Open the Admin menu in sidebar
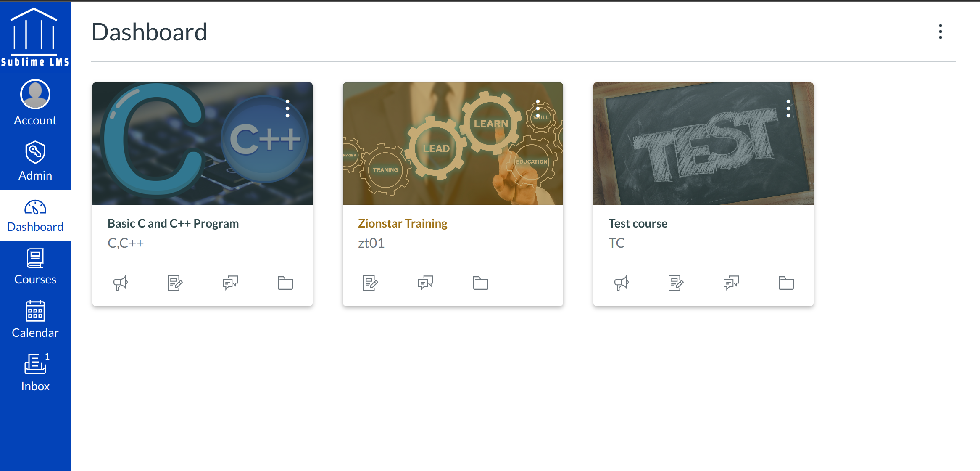This screenshot has width=980, height=471. [x=35, y=161]
